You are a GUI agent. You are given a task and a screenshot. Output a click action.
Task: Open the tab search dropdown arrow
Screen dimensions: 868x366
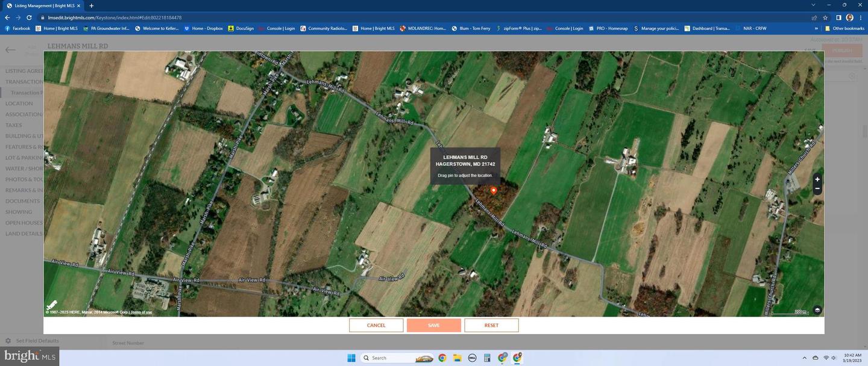pyautogui.click(x=814, y=5)
